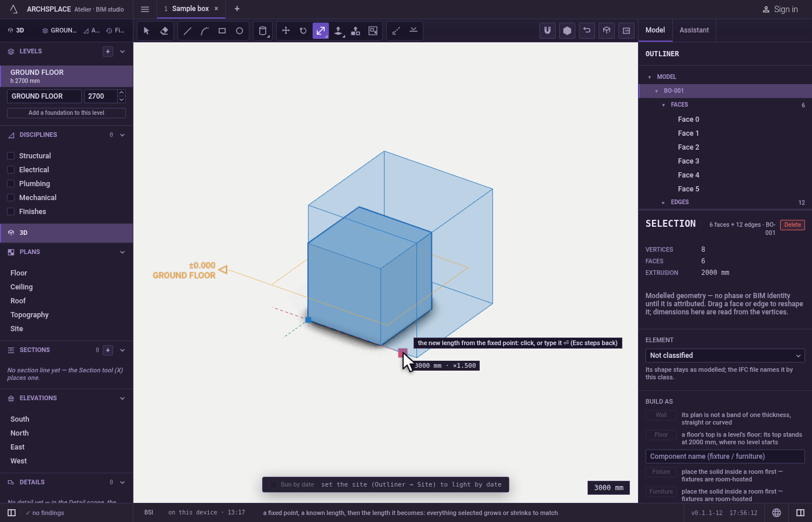
Task: Activate the Move tool
Action: (286, 31)
